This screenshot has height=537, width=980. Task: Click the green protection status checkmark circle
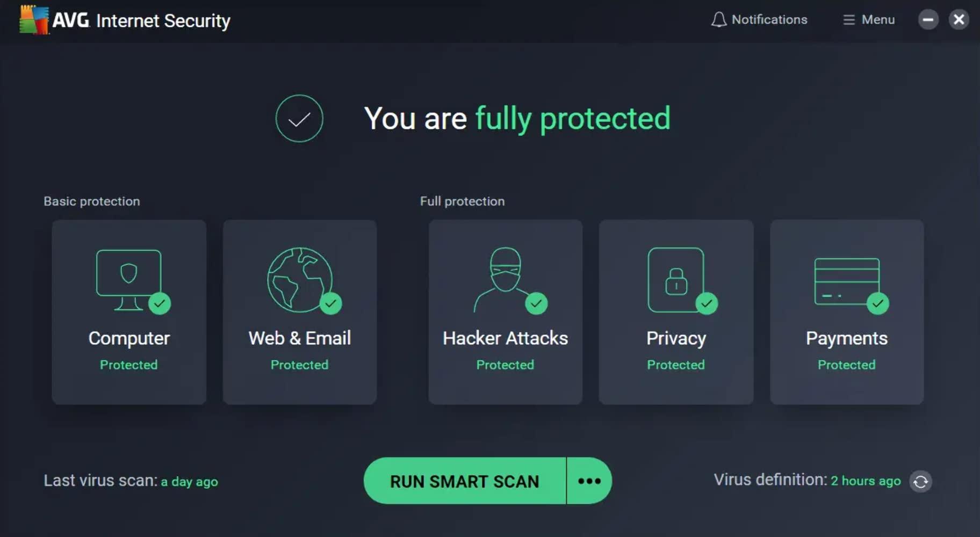click(x=299, y=118)
